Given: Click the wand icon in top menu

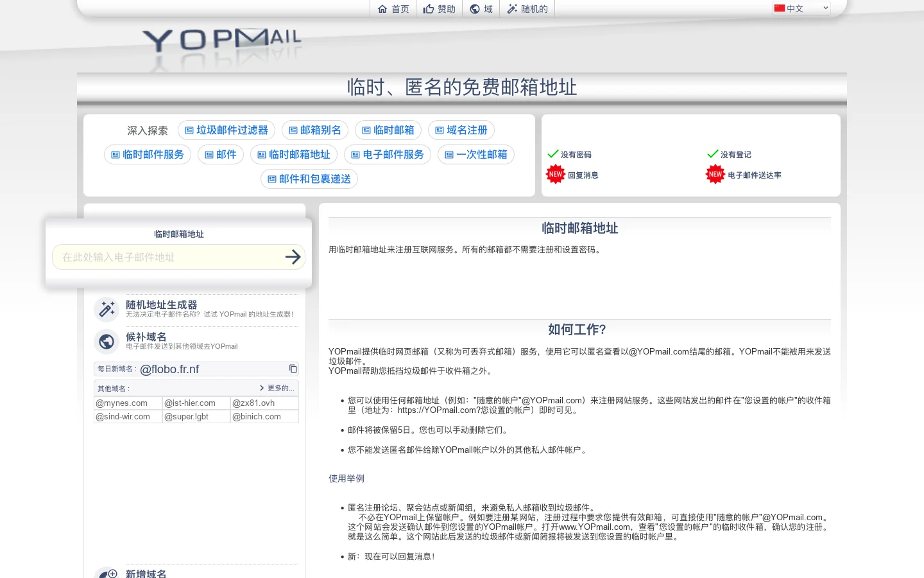Looking at the screenshot, I should point(512,9).
